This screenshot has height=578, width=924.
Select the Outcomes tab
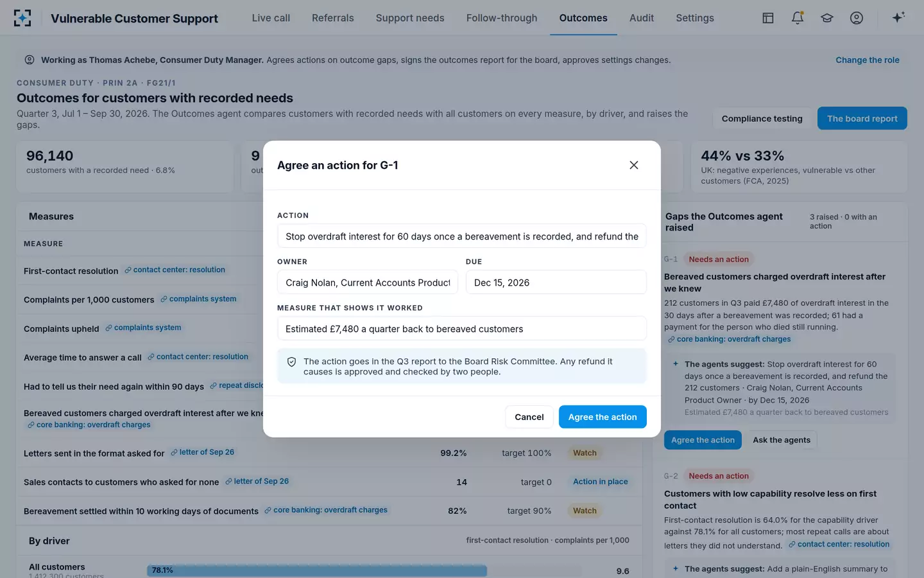(x=583, y=18)
